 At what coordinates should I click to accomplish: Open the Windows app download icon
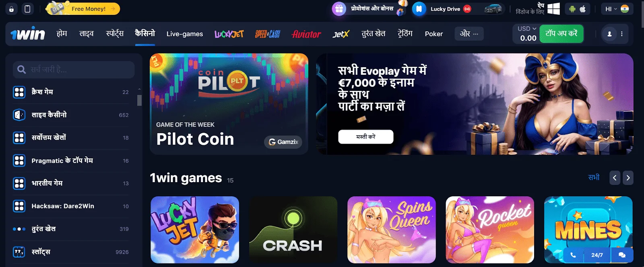554,9
